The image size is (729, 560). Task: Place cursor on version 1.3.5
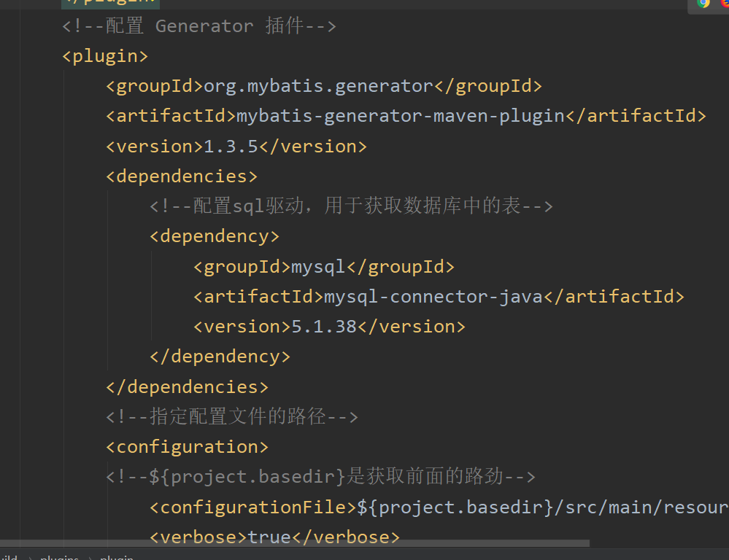point(231,146)
